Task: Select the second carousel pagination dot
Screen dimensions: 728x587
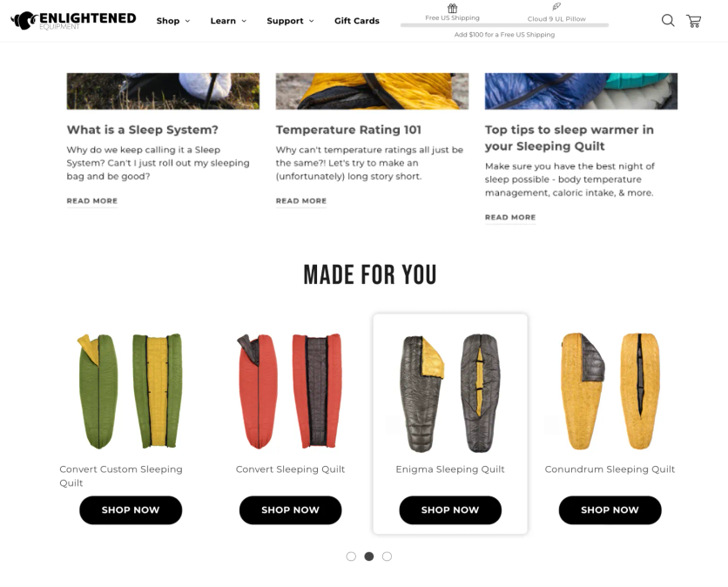Action: [369, 557]
